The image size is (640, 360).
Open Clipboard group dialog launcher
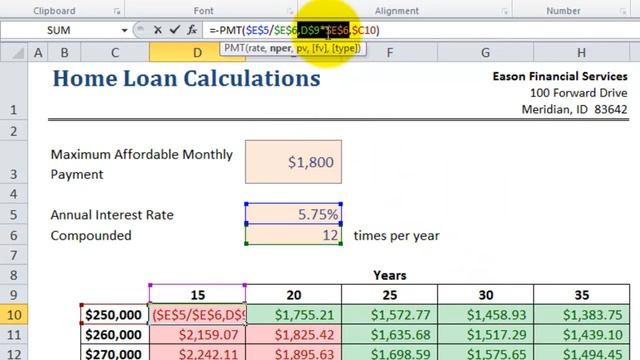click(x=117, y=11)
